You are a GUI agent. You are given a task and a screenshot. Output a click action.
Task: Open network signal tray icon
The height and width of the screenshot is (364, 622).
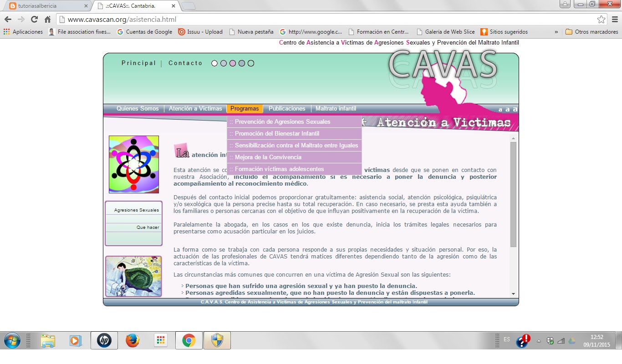[x=561, y=341]
